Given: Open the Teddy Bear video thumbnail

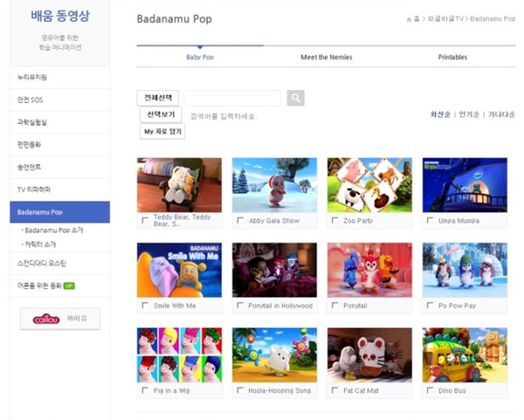Looking at the screenshot, I should [179, 185].
